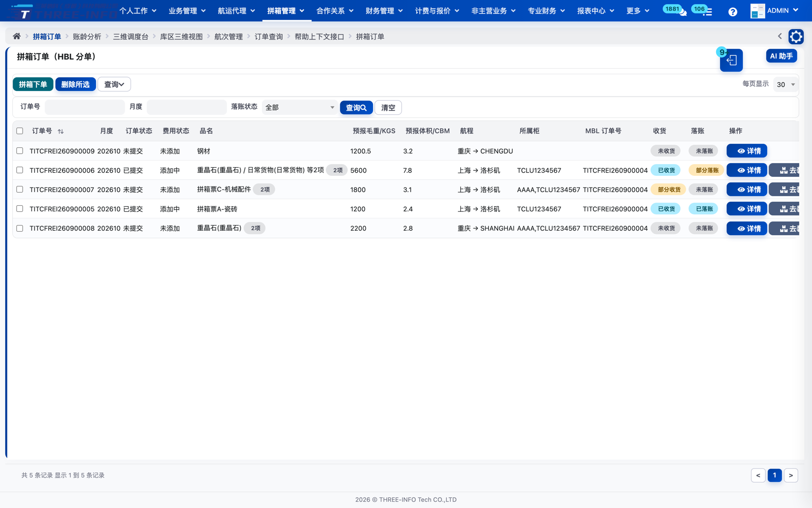The width and height of the screenshot is (812, 508).
Task: Click the blue exit panel icon with badge 9
Action: coord(731,60)
